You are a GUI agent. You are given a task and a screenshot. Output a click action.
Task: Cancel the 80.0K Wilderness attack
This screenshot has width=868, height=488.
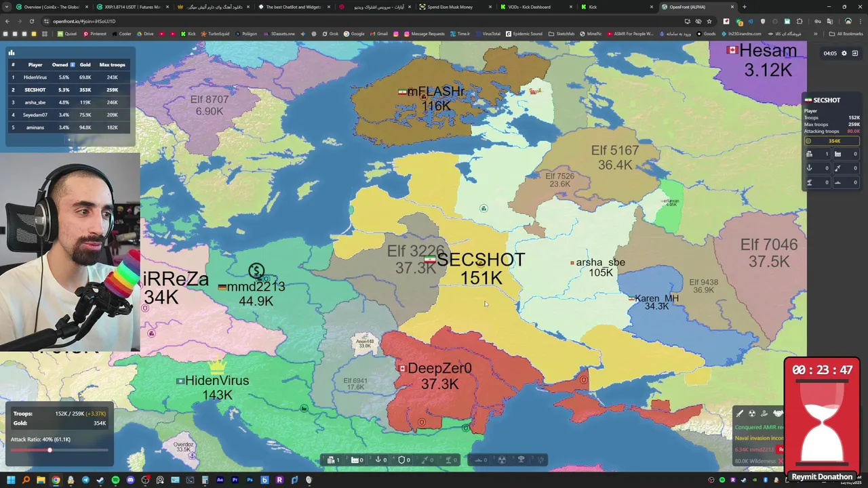click(x=781, y=462)
